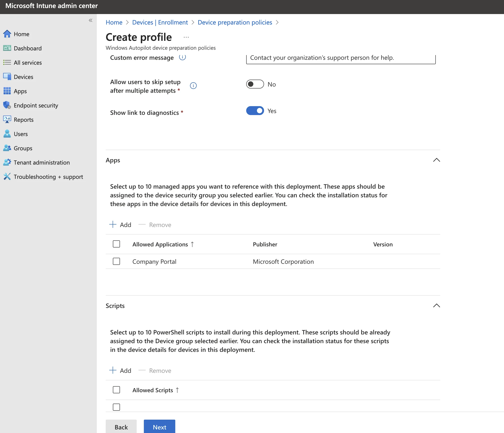Sort by Allowed Applications column header
The width and height of the screenshot is (504, 433).
click(160, 244)
